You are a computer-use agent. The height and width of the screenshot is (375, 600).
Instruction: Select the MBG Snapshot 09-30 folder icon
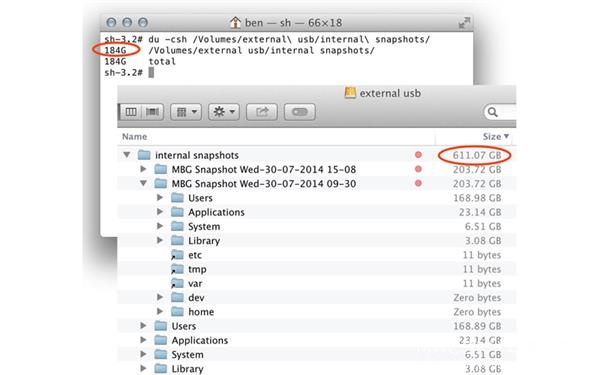click(161, 183)
